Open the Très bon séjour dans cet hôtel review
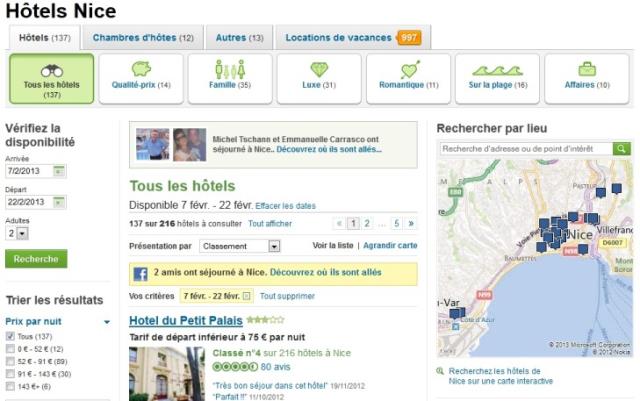This screenshot has width=640, height=401. tap(270, 385)
